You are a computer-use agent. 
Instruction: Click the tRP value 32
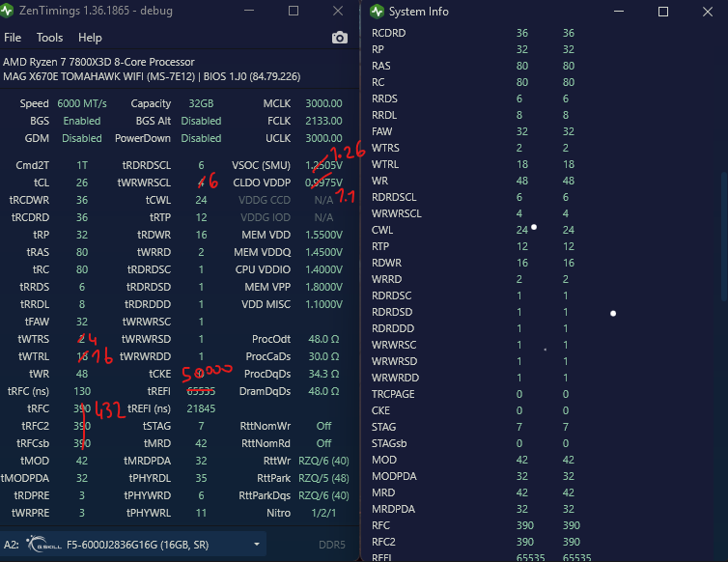pos(82,235)
